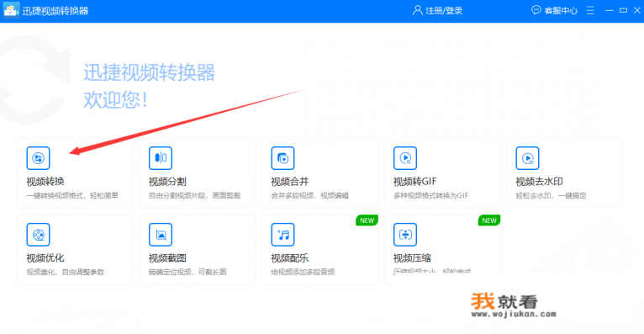Click the 视频配乐 title text
This screenshot has height=334, width=644.
289,258
